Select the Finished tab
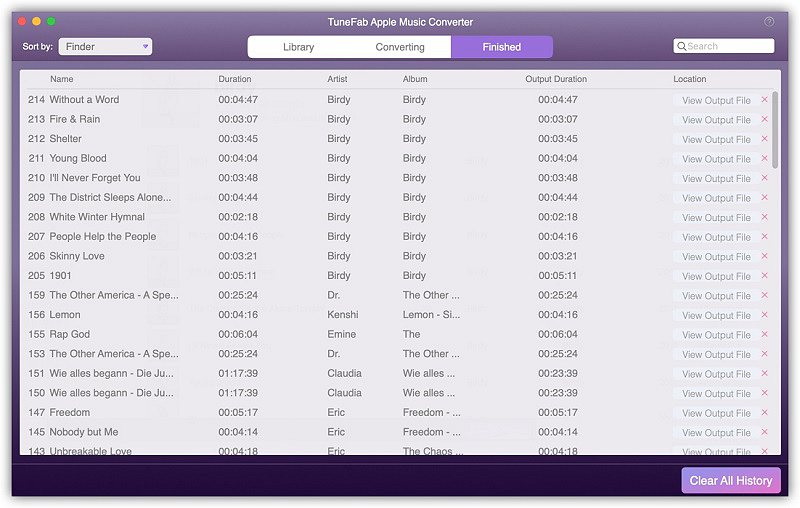 [502, 47]
